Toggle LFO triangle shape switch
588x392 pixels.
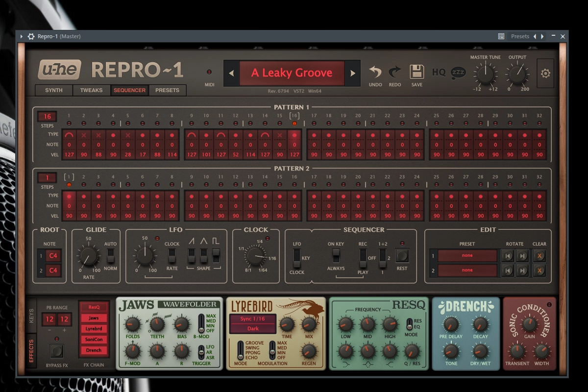[204, 255]
